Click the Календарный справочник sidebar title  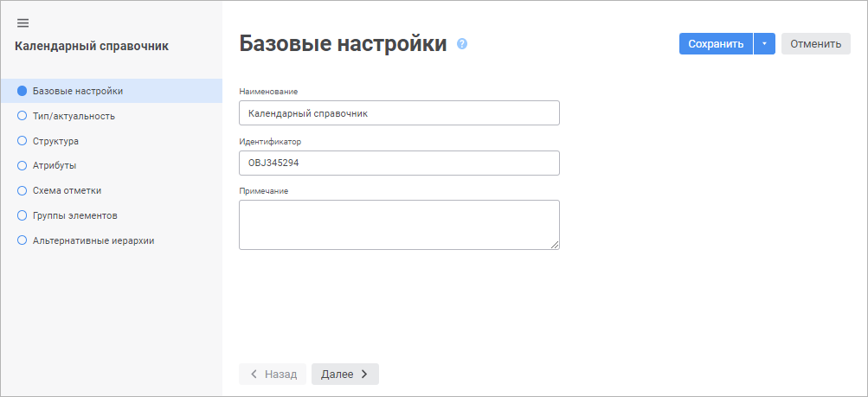[x=92, y=46]
